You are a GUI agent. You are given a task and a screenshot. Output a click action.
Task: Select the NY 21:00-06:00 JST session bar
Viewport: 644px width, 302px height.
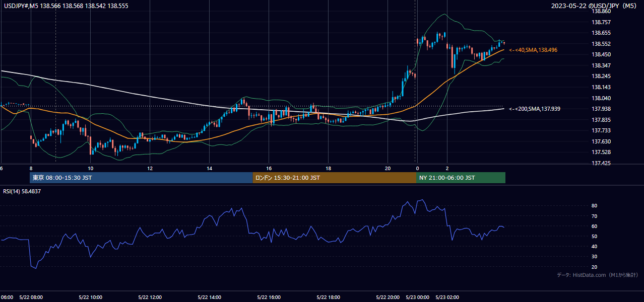coord(461,178)
